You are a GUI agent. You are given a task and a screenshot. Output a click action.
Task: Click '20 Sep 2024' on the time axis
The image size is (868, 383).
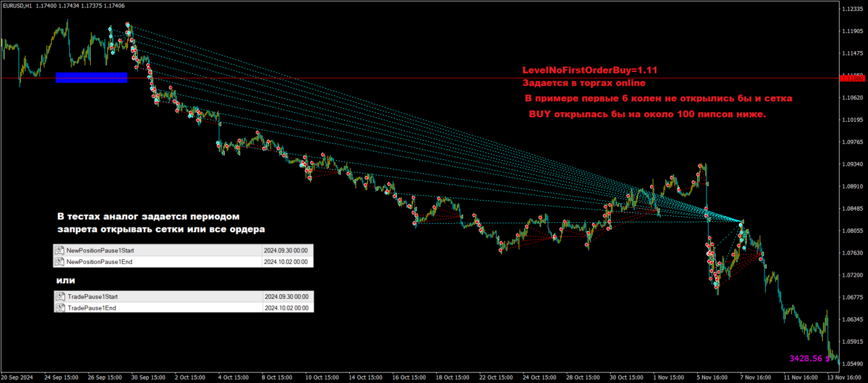click(x=16, y=378)
